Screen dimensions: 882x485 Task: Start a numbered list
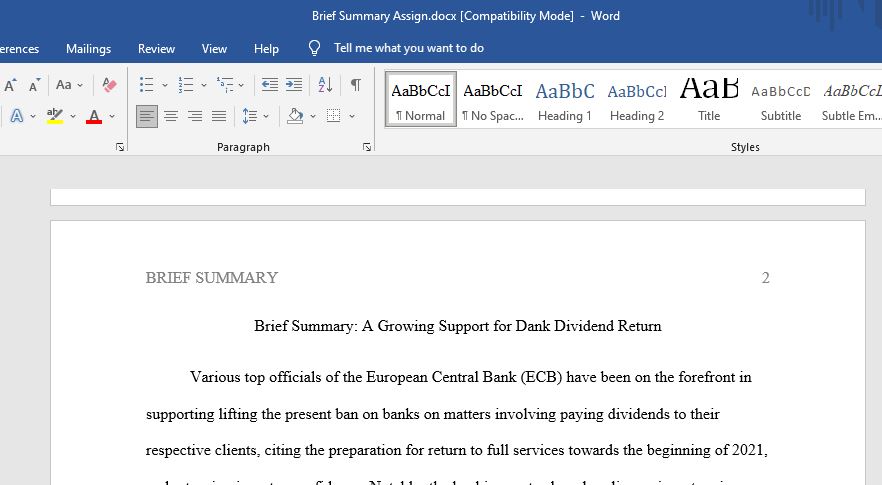[186, 85]
